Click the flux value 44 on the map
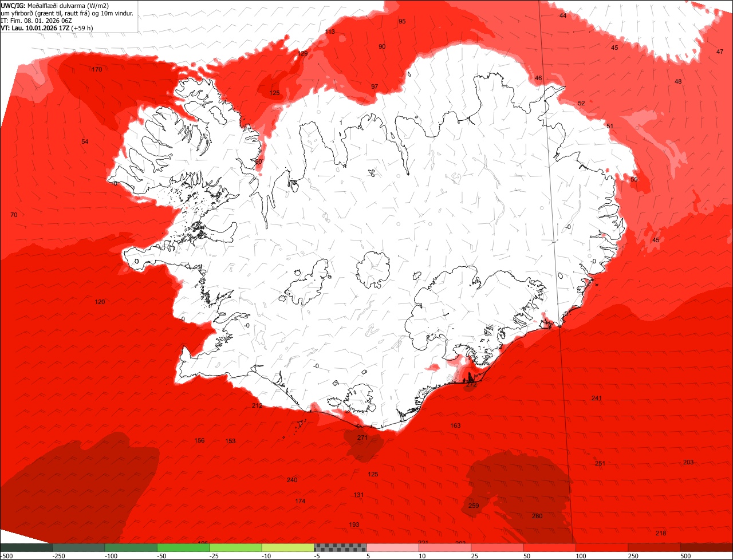 click(563, 15)
